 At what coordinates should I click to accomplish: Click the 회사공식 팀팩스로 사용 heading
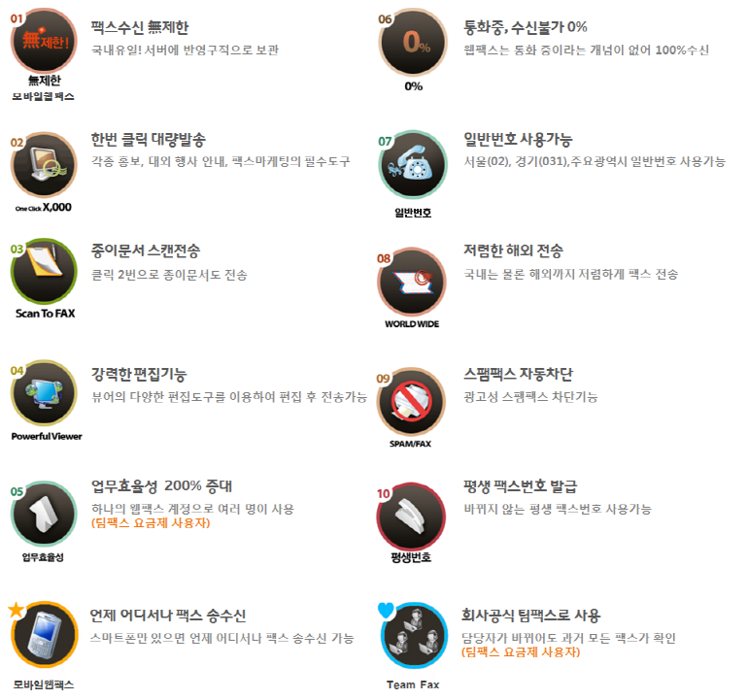530,616
